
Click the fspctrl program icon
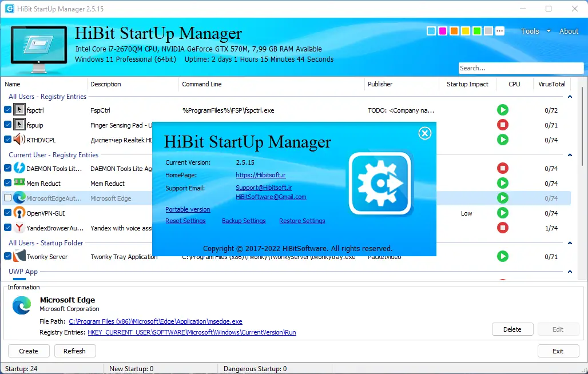(19, 110)
